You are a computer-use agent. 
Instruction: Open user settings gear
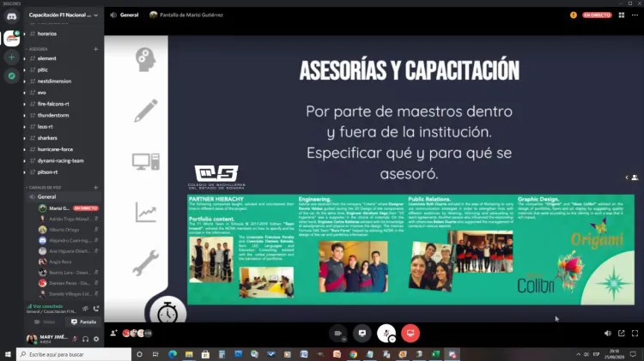point(96,339)
